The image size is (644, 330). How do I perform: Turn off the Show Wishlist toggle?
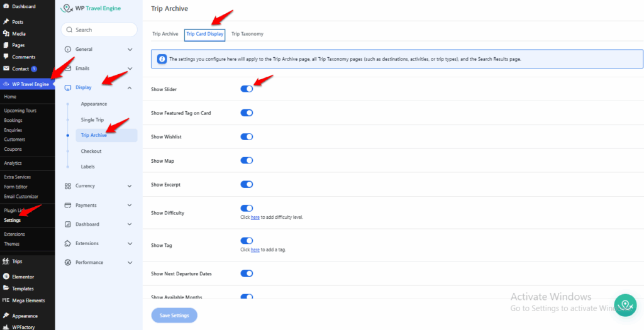pos(247,136)
